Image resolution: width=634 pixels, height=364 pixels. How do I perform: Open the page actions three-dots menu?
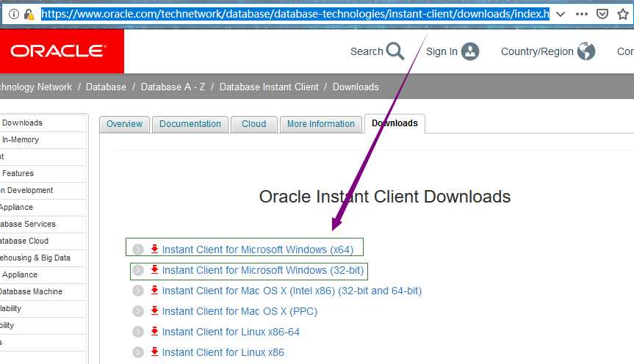point(581,14)
